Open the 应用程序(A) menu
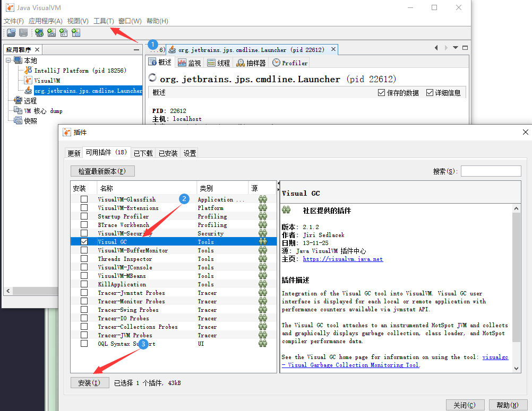 tap(46, 21)
